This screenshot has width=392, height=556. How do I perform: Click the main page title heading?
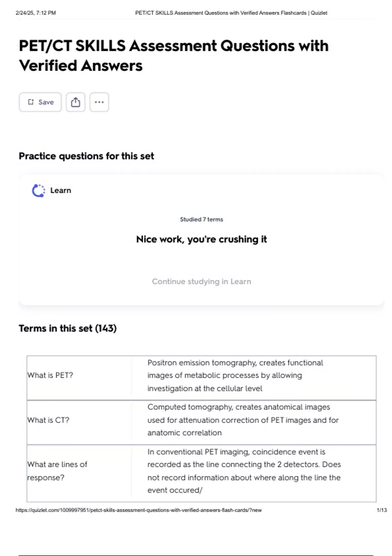pos(173,55)
